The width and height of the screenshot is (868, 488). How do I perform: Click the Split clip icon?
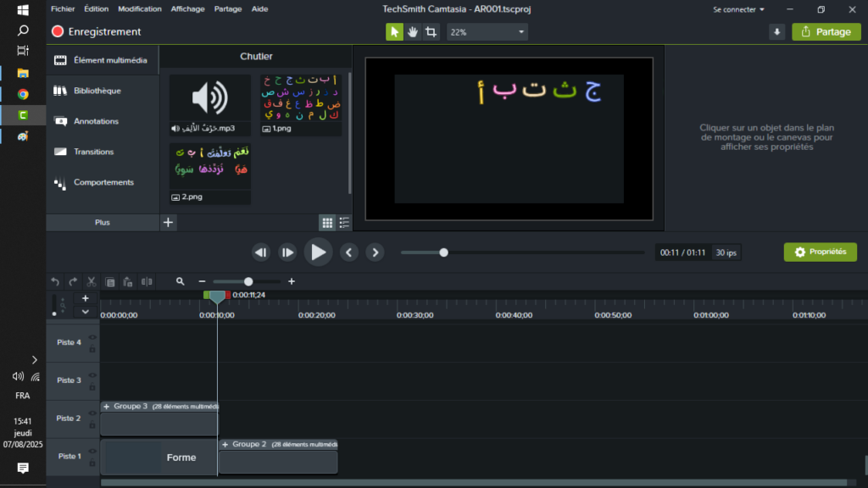click(x=147, y=281)
